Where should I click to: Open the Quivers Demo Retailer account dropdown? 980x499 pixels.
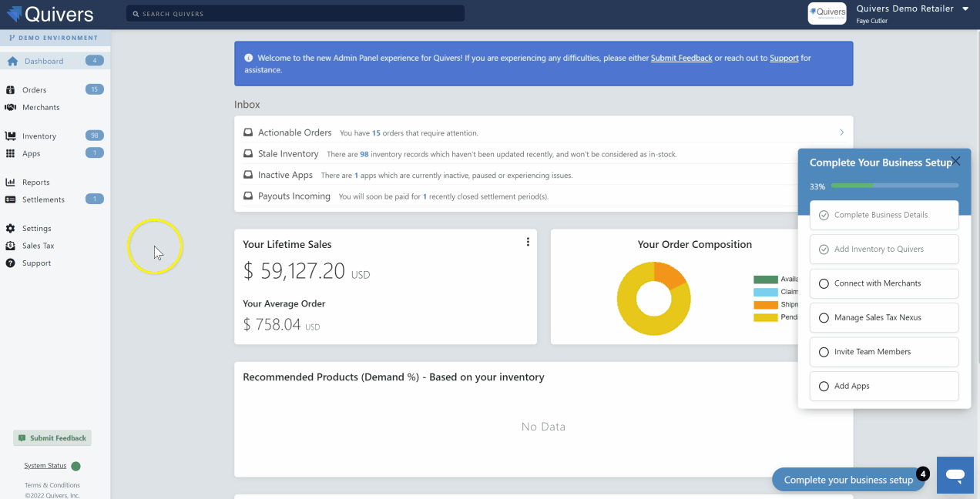pos(965,9)
